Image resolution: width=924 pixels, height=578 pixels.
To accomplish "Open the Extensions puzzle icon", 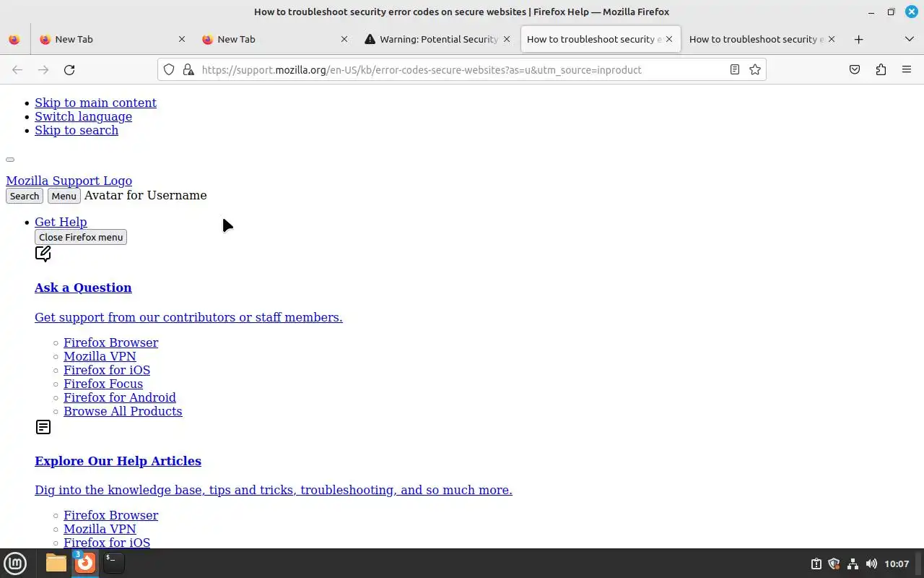I will tap(881, 69).
